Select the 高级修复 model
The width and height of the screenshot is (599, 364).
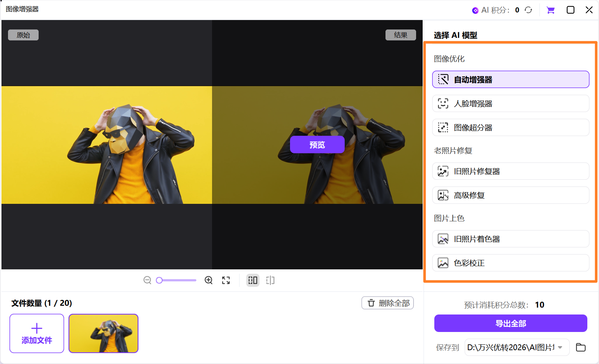tap(510, 195)
